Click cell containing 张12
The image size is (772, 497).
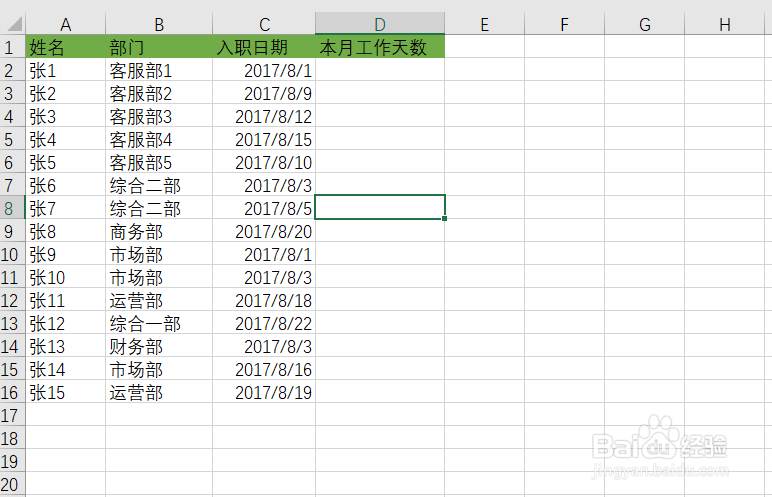pos(65,323)
